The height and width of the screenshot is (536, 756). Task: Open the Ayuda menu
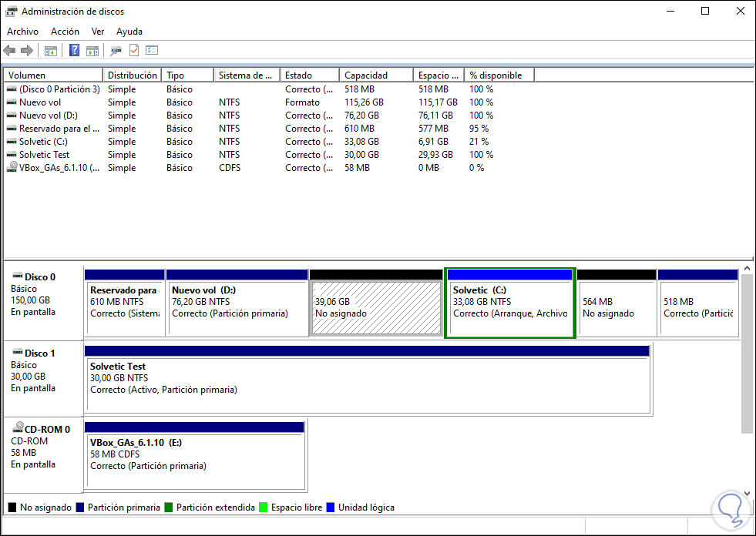click(x=129, y=32)
